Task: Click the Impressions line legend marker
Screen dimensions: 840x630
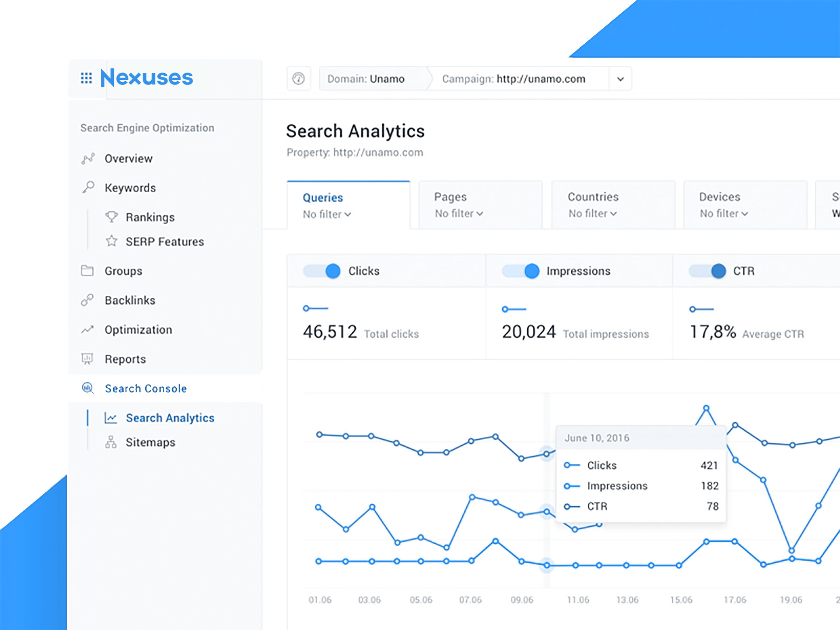Action: pyautogui.click(x=514, y=309)
